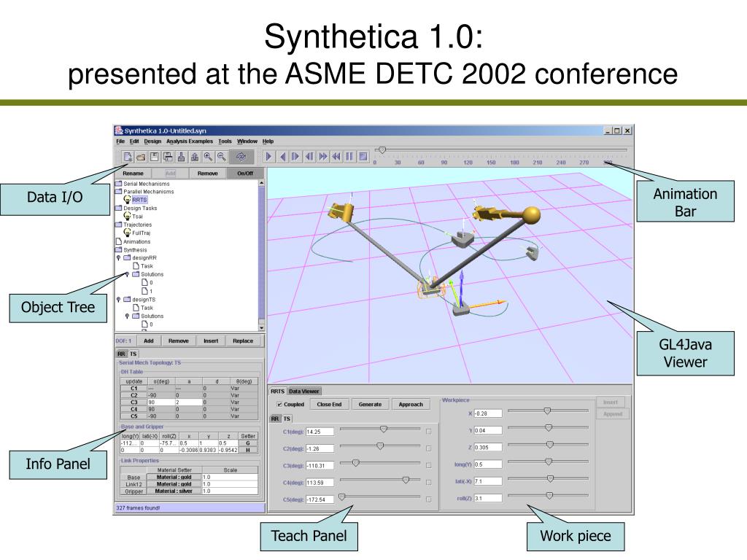Click the New file toolbar icon
Screen dimensions: 747x560
[128, 157]
